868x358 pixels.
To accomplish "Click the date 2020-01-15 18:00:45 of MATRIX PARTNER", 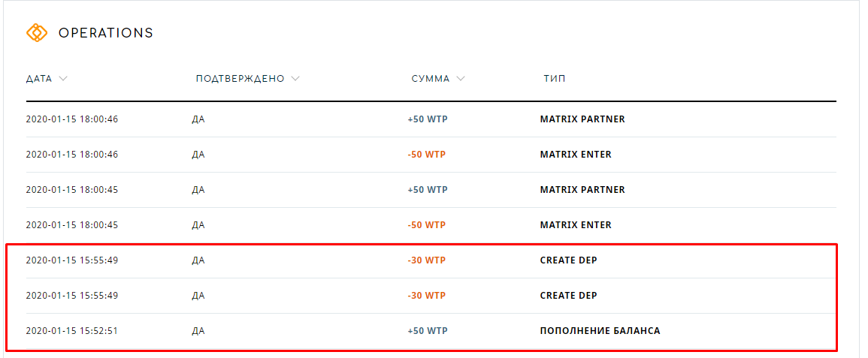I will [72, 189].
